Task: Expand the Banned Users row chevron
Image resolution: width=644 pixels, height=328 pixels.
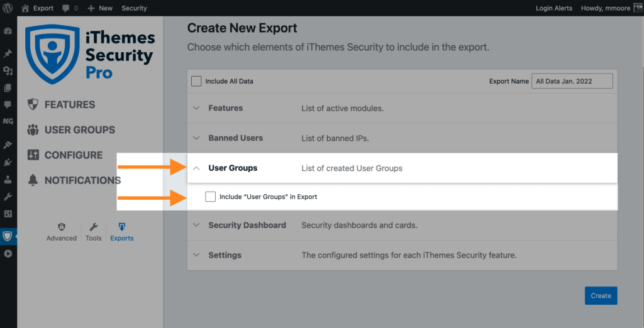Action: pos(196,138)
